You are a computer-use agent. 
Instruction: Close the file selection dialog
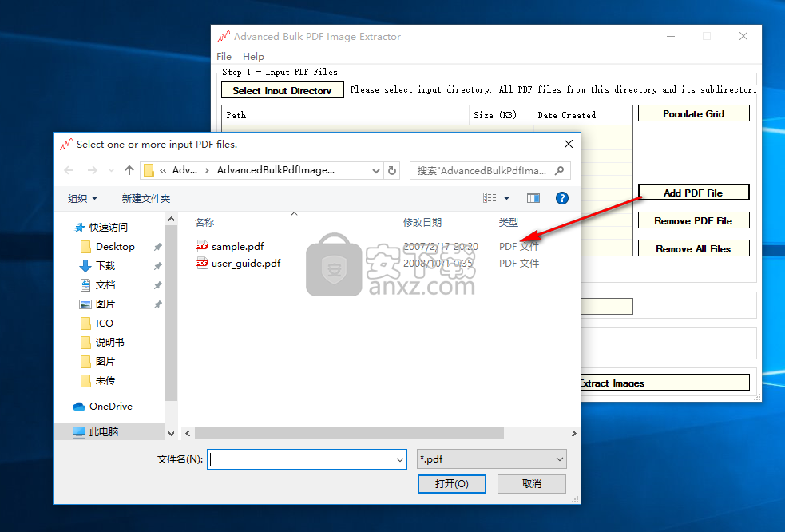tap(569, 145)
